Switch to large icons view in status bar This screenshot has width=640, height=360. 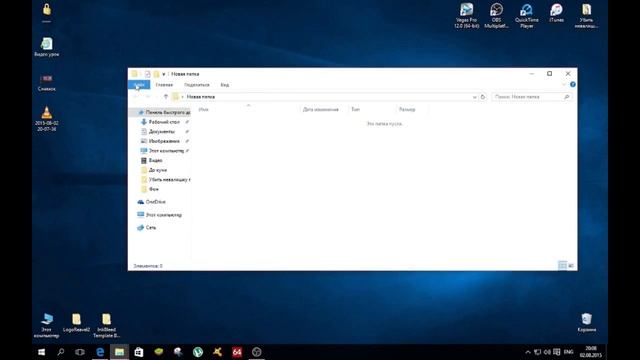(x=571, y=266)
